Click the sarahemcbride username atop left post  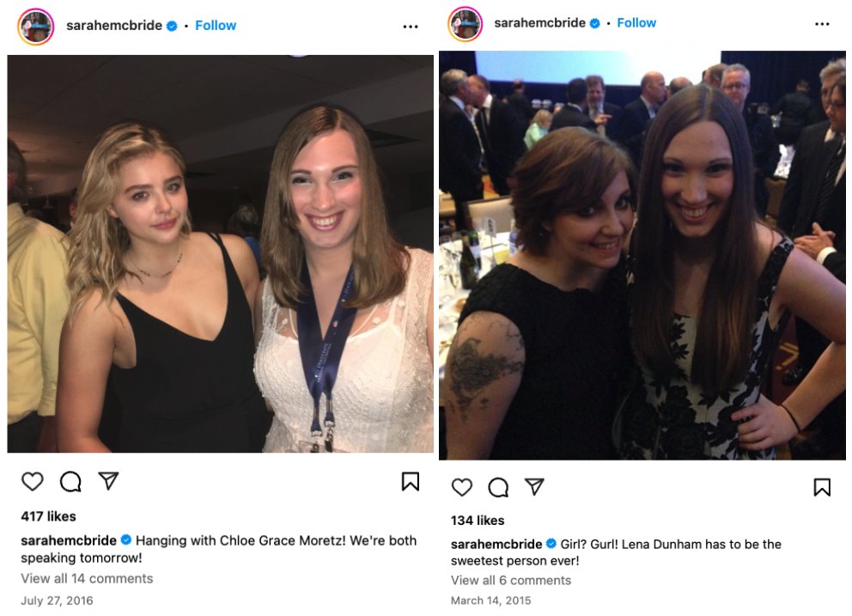pos(114,26)
